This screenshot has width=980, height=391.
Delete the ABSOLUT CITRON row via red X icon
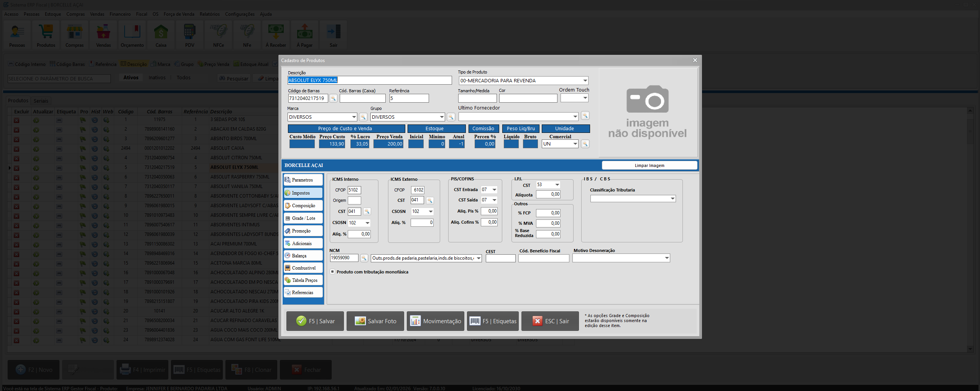16,157
